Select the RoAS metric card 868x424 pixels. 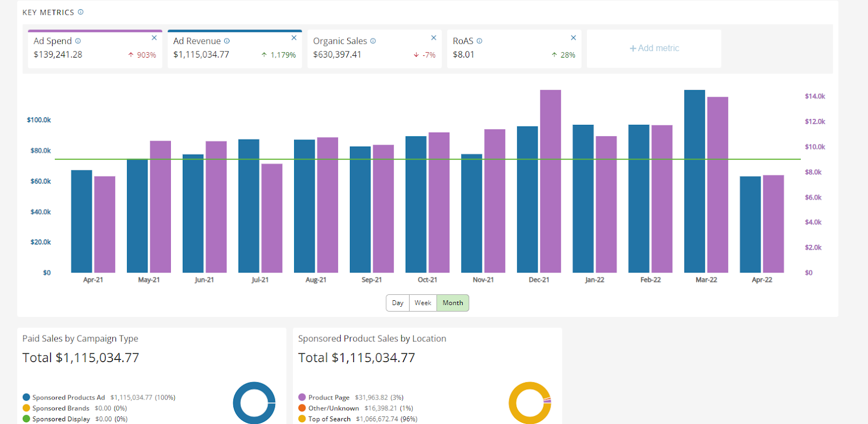click(x=514, y=49)
